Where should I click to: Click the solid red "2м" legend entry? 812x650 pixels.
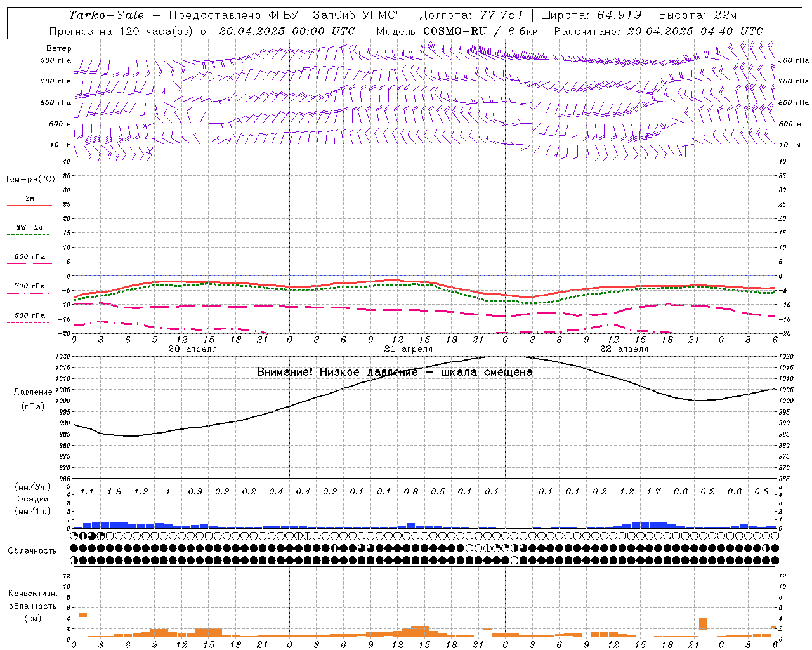pyautogui.click(x=29, y=199)
